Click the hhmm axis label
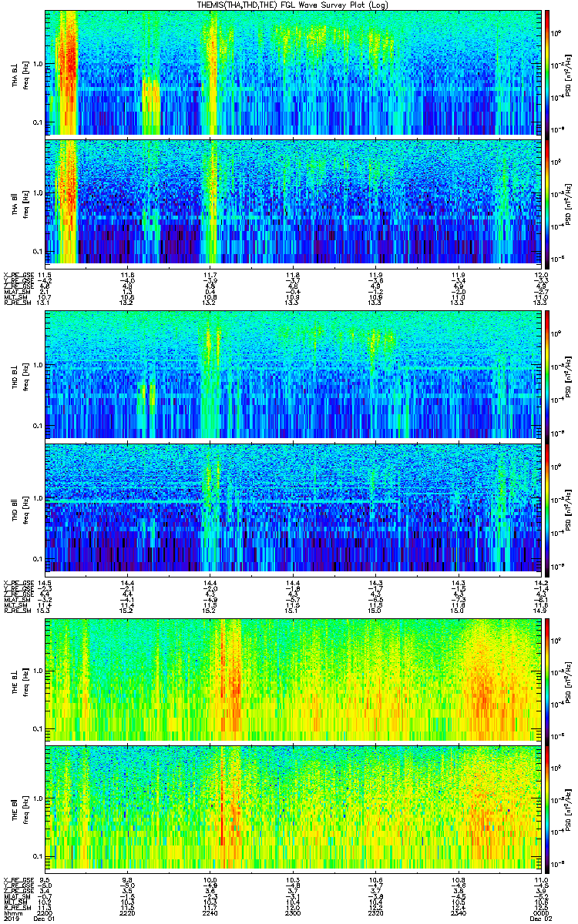578x924 pixels. 12,913
